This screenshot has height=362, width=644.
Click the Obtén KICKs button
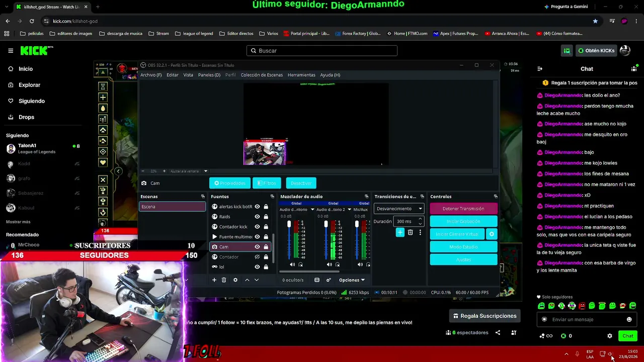coord(596,51)
